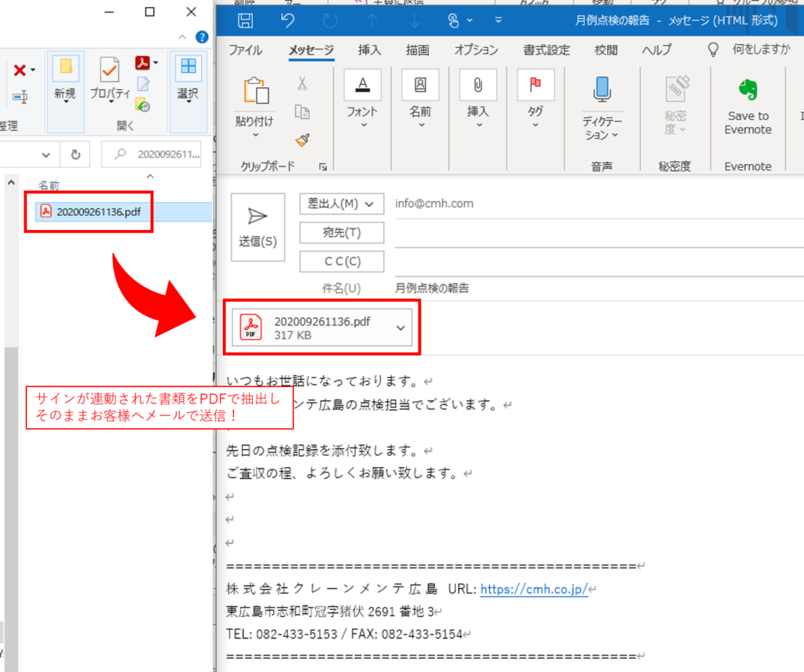Image resolution: width=804 pixels, height=672 pixels.
Task: Click the Dictation microphone icon
Action: [602, 89]
